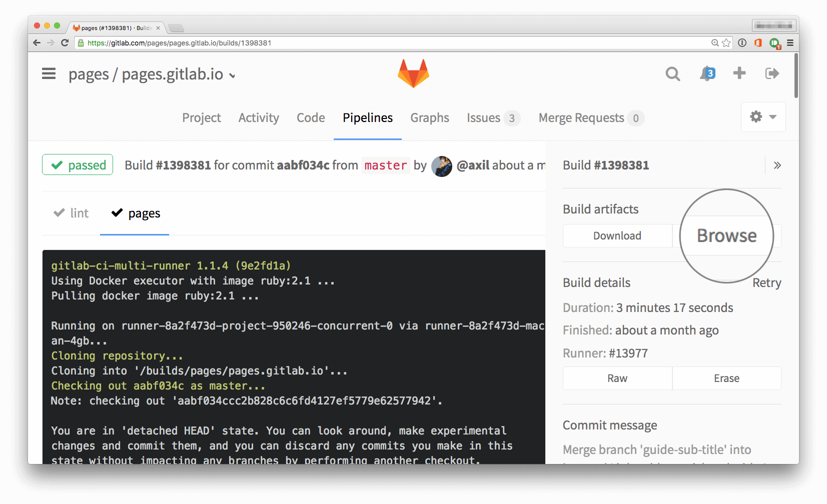The height and width of the screenshot is (504, 827).
Task: Select the pages build stage
Action: (x=135, y=213)
